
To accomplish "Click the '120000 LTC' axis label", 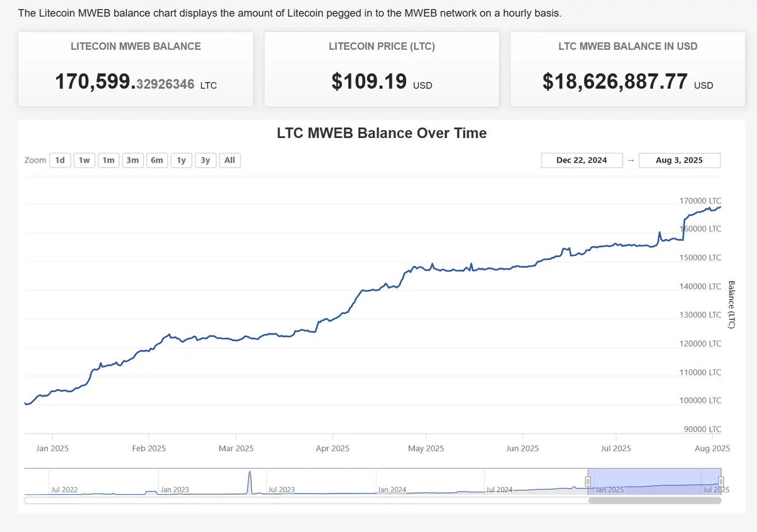I will [x=700, y=344].
